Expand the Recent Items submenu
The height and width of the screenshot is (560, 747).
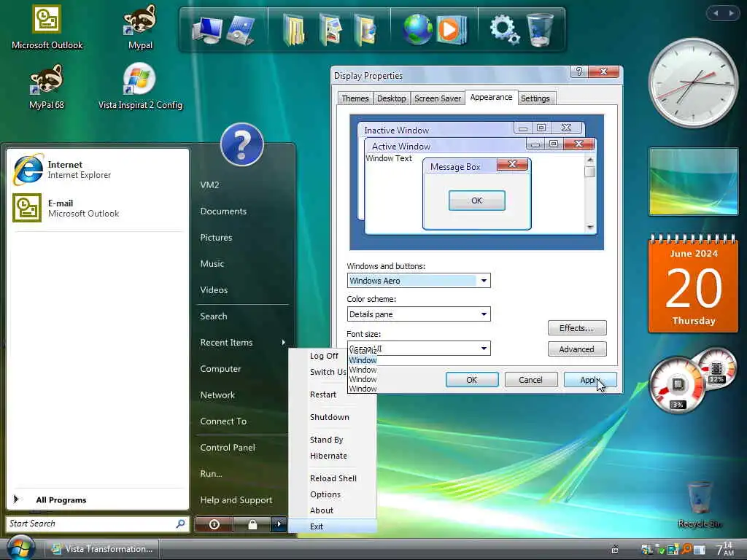[x=242, y=343]
